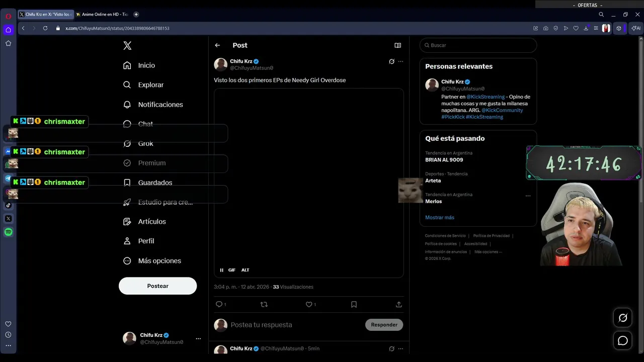Open the reply post's three-dot menu

[400, 348]
